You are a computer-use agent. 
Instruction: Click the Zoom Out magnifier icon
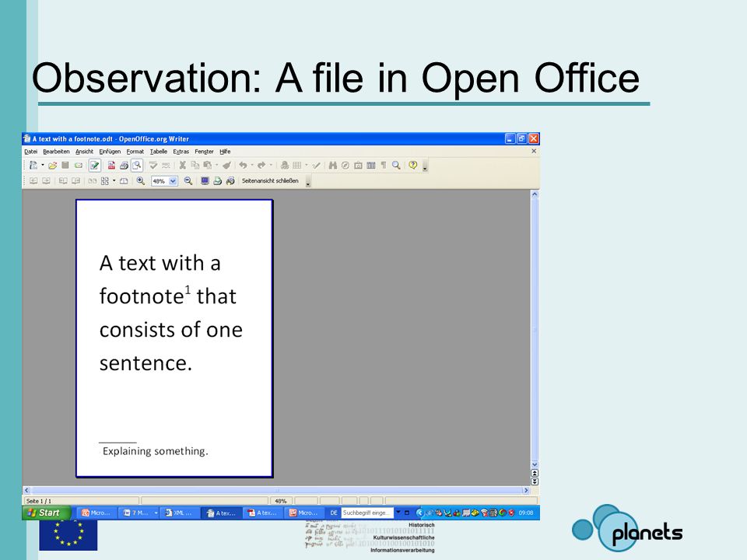pos(188,181)
